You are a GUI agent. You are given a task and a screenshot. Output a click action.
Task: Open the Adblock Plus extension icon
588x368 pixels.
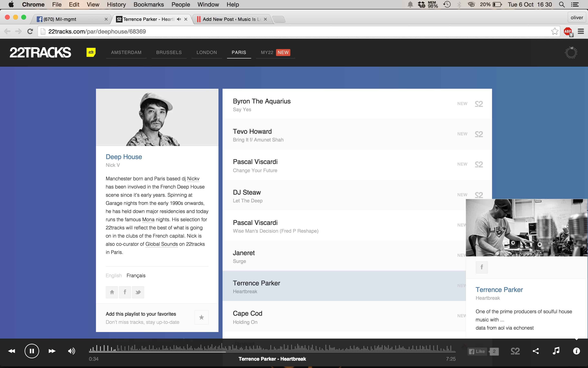point(568,32)
